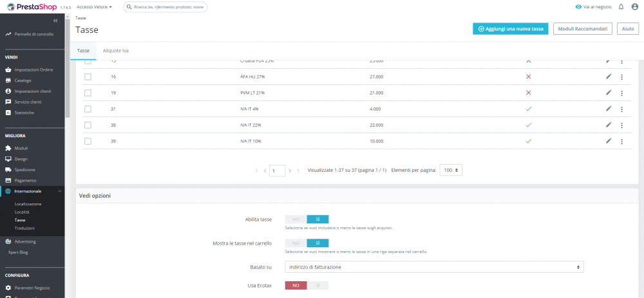This screenshot has height=298, width=644.
Task: Collapse the sidebar with the double-chevron icon
Action: 55,21
